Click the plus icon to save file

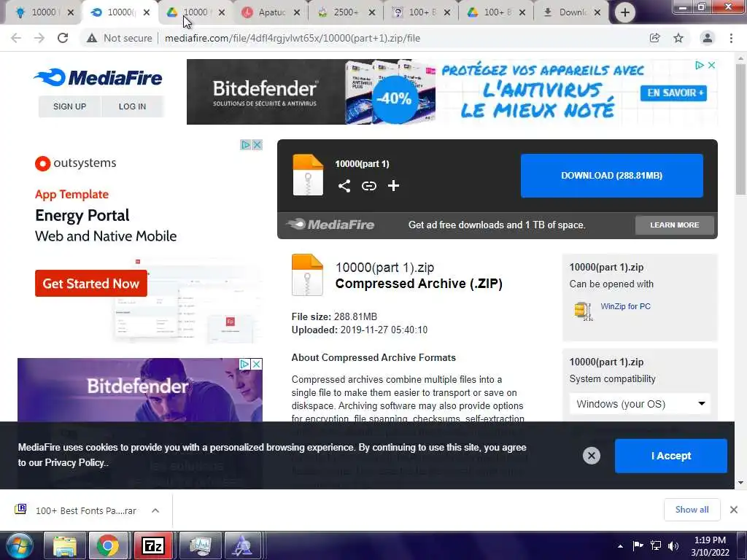(x=393, y=186)
